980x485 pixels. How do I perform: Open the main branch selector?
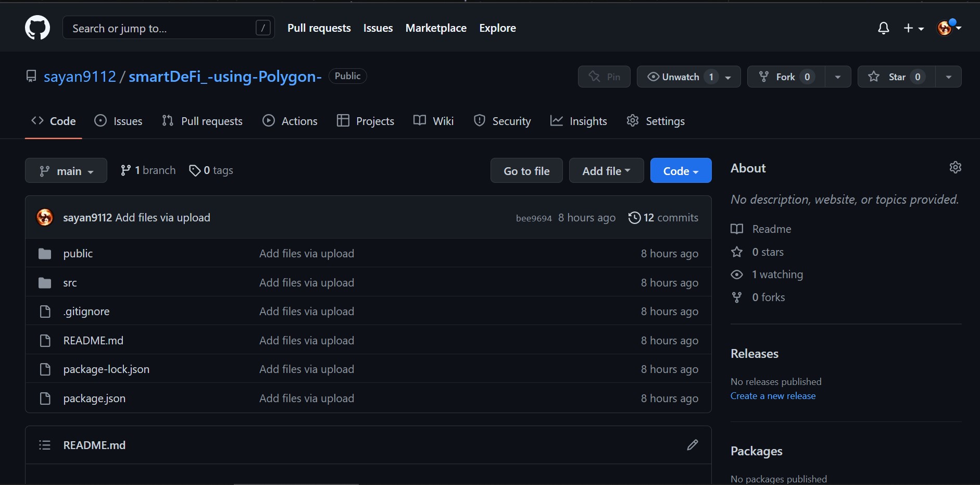pos(66,170)
